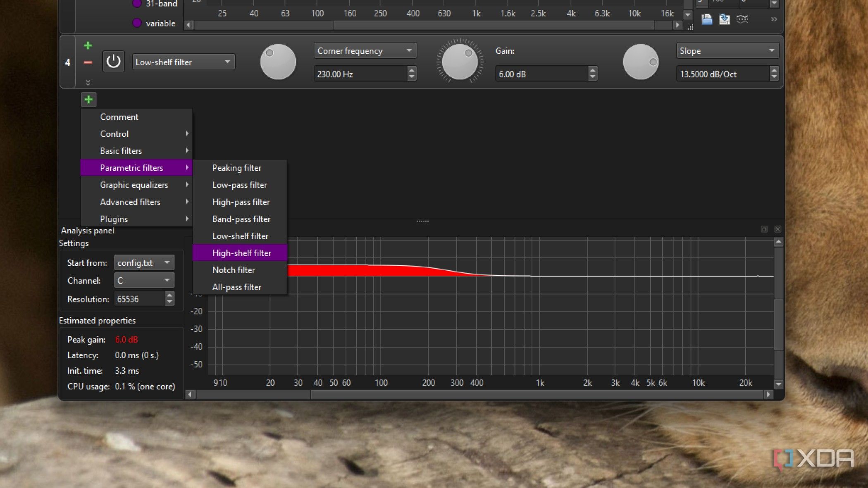
Task: Toggle the power button for the Low-shelf filter
Action: click(113, 61)
